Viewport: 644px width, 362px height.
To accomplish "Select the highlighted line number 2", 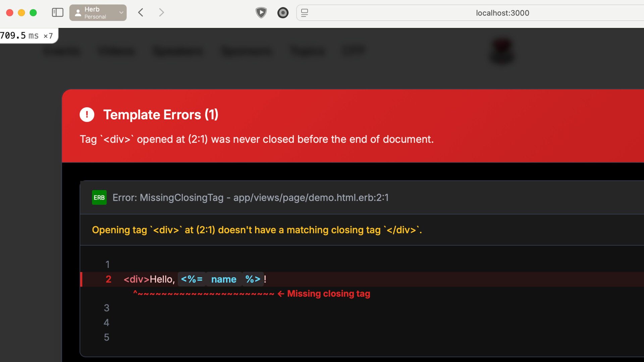I will (108, 279).
